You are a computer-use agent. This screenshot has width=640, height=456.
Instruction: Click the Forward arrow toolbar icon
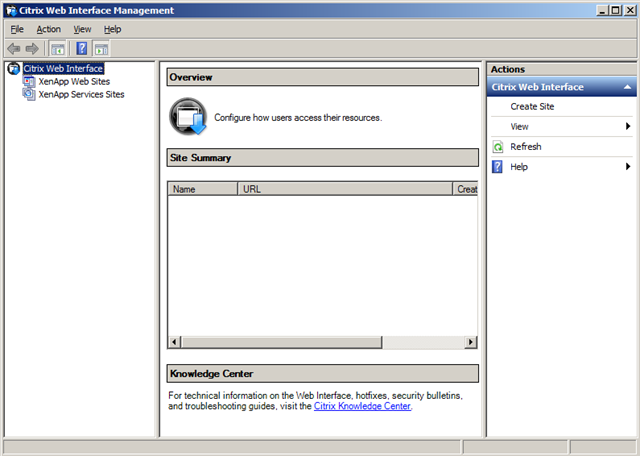point(32,49)
